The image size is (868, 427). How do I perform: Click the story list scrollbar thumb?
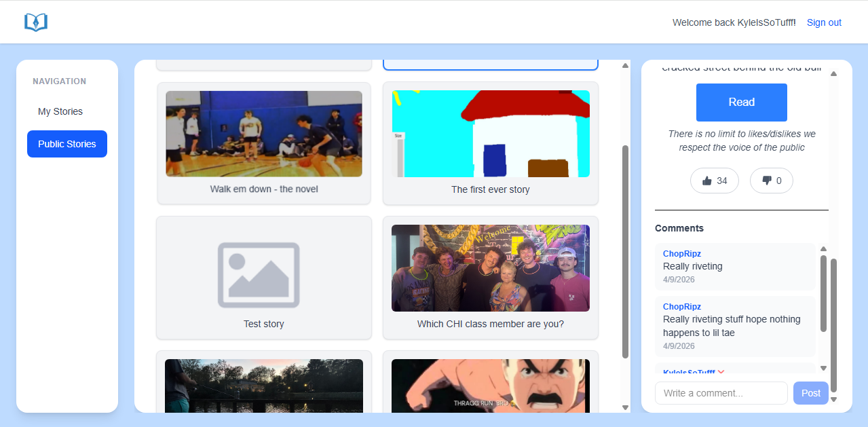(626, 251)
